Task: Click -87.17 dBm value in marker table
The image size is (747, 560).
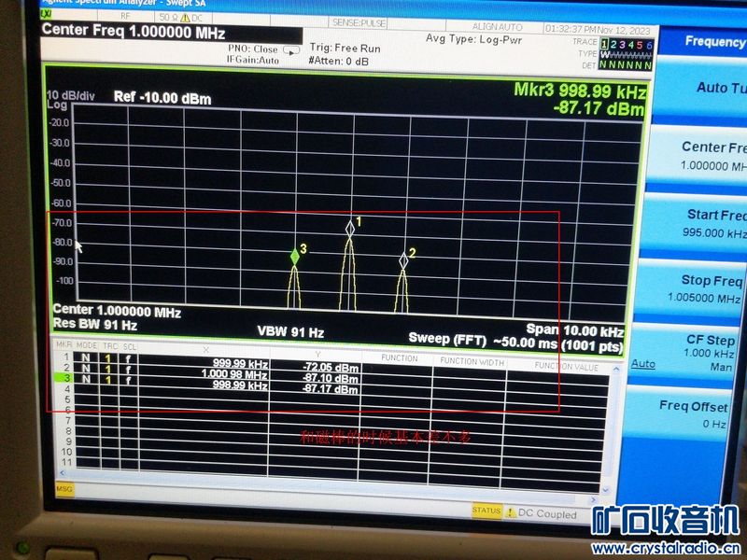Action: click(331, 389)
